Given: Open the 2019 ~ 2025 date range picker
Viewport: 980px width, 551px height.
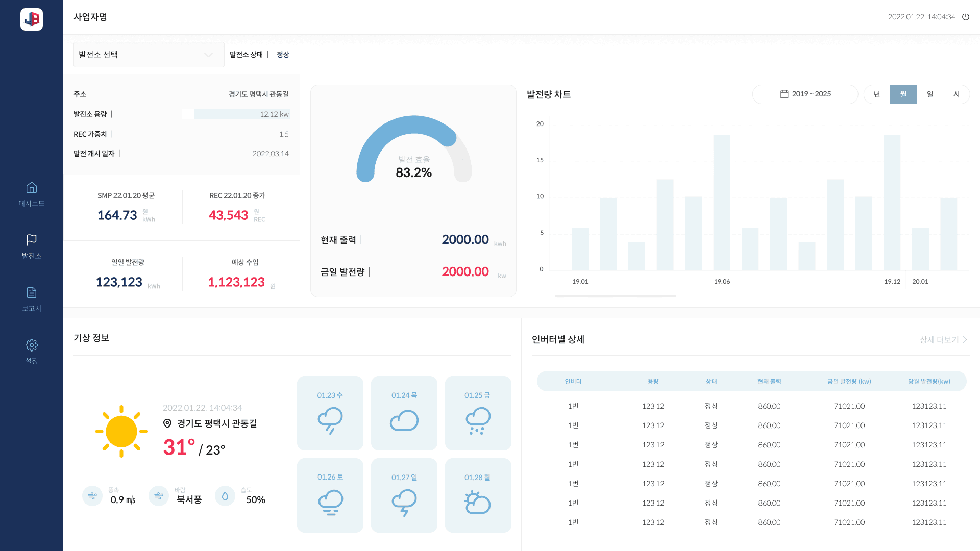Looking at the screenshot, I should pyautogui.click(x=805, y=94).
